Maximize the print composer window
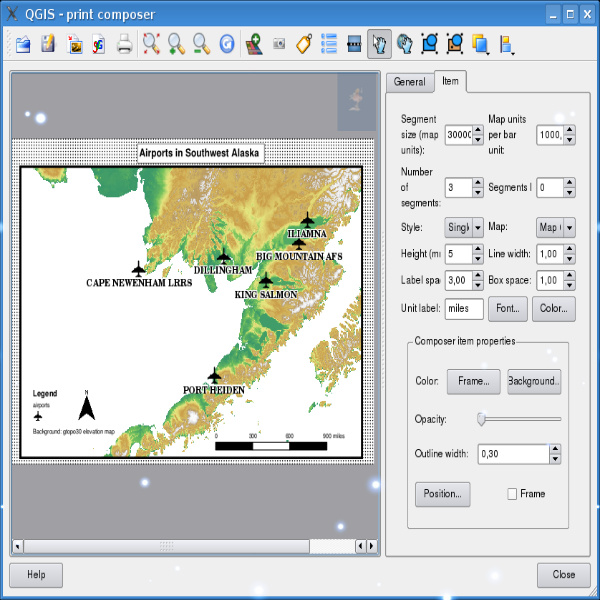The height and width of the screenshot is (600, 600). [570, 15]
